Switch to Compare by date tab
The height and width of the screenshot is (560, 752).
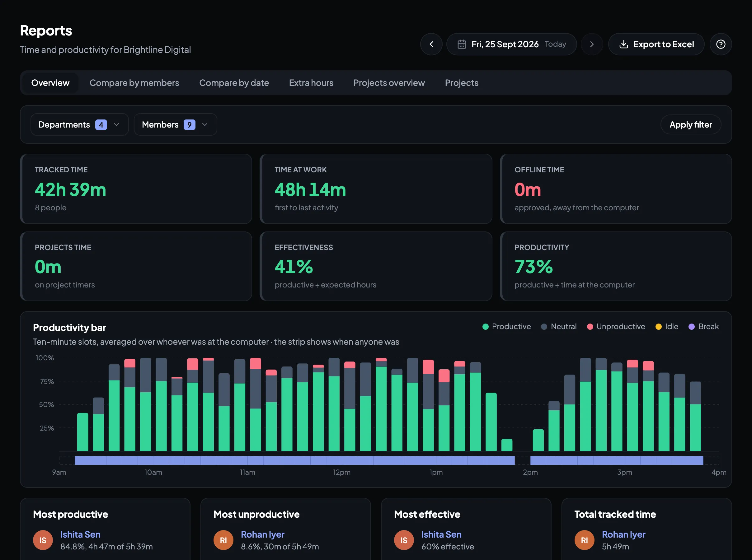click(x=234, y=83)
